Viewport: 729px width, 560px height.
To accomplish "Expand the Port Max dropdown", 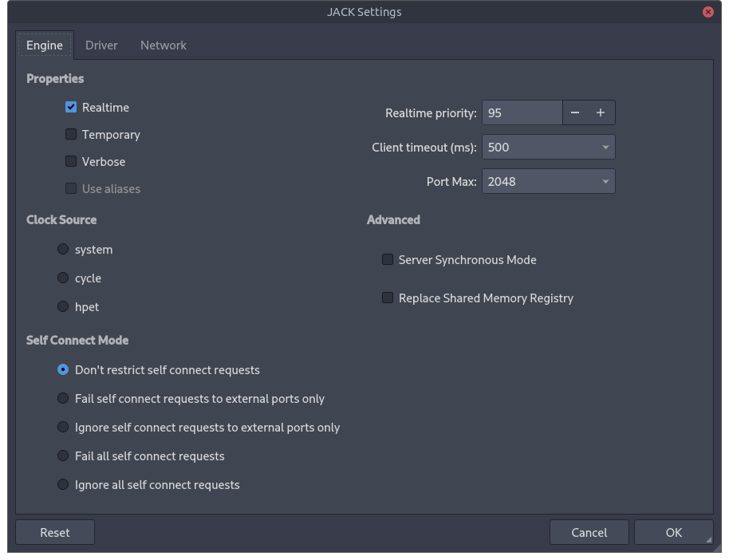I will pos(548,182).
